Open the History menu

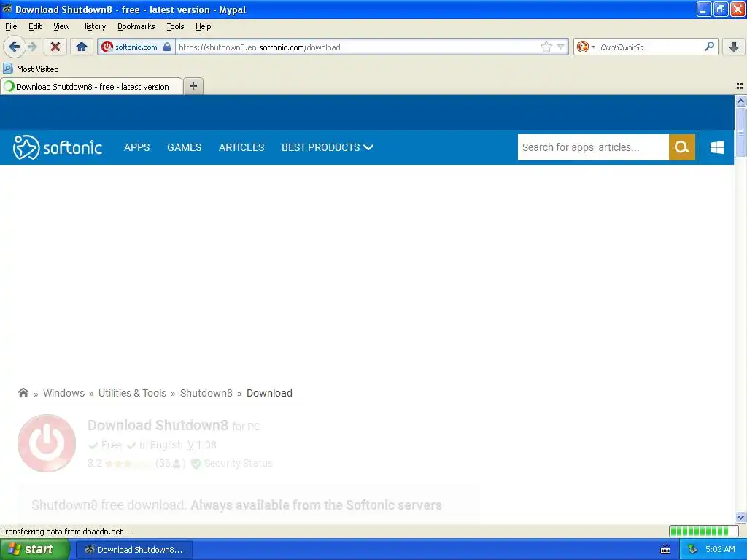click(93, 26)
